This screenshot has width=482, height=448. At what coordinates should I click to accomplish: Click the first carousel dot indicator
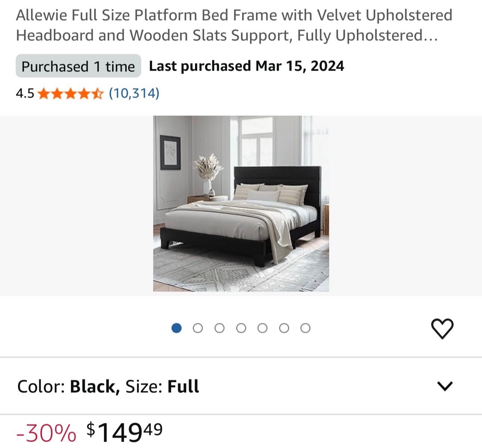176,327
